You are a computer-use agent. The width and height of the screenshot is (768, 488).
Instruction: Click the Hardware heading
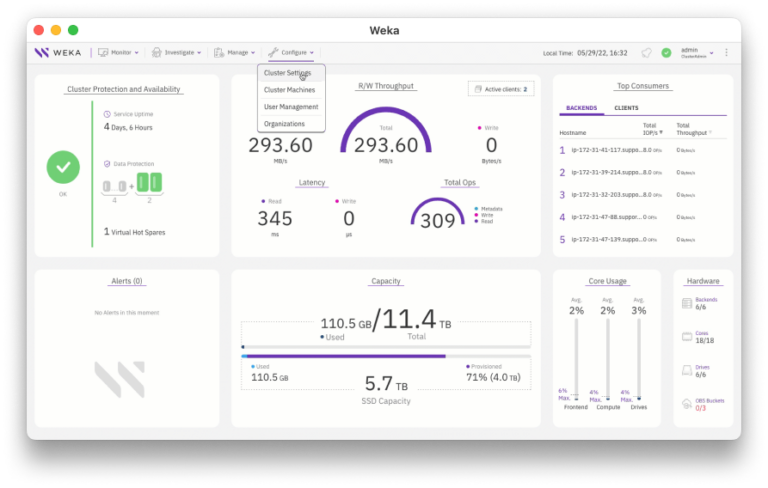click(703, 281)
